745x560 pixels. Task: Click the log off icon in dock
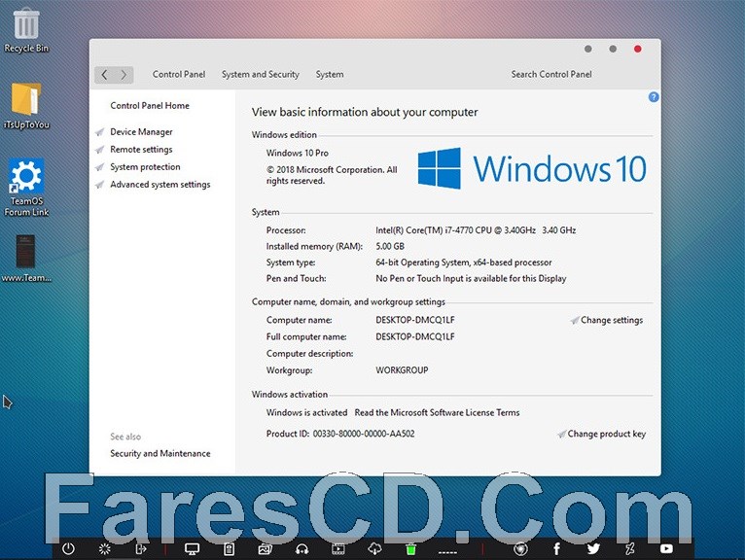tap(141, 548)
